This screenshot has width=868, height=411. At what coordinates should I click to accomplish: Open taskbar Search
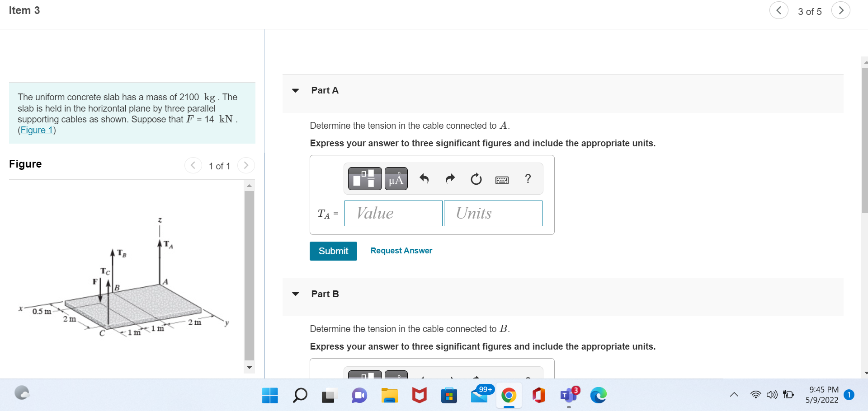pos(300,396)
